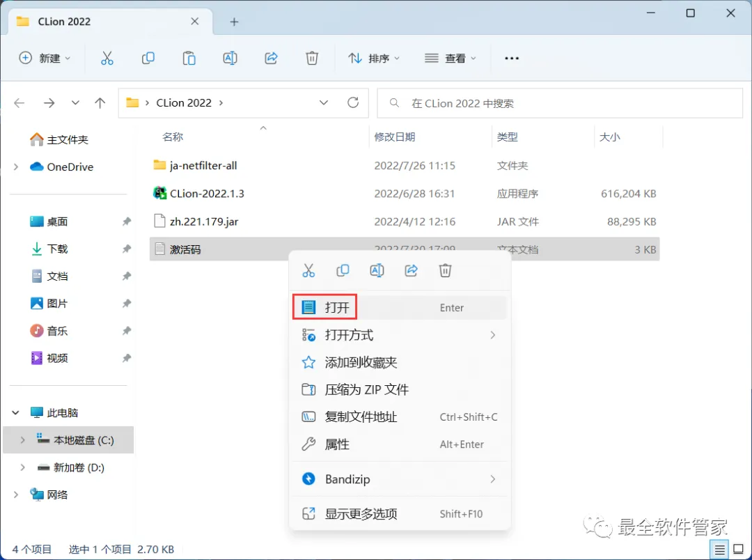Go up one folder level
The image size is (752, 560).
100,102
